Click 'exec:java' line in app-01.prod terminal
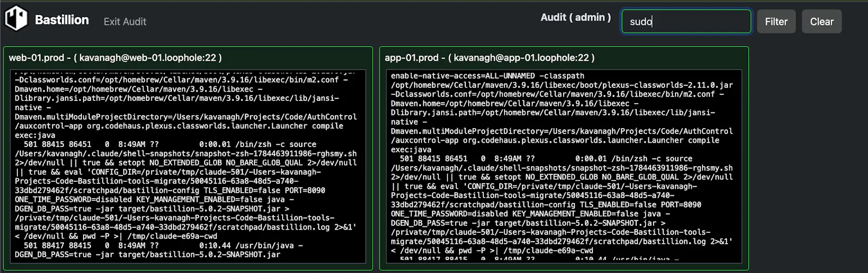Screen dimensions: 868x273 click(x=411, y=149)
